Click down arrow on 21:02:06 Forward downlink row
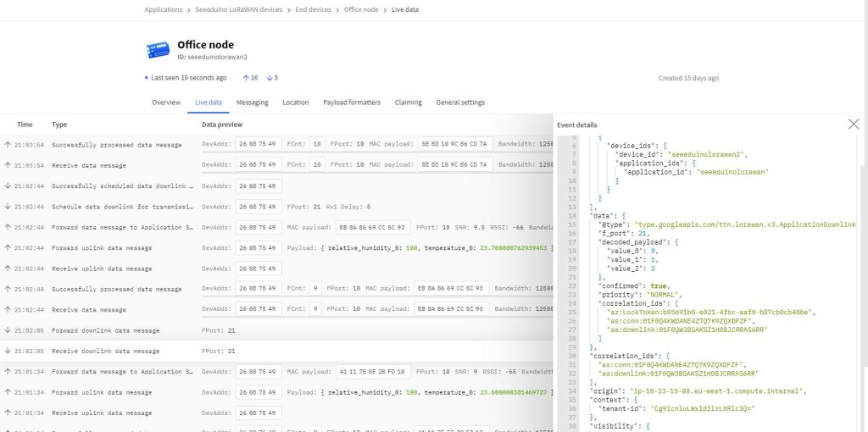Screen dimensions: 868x432 click(8, 330)
